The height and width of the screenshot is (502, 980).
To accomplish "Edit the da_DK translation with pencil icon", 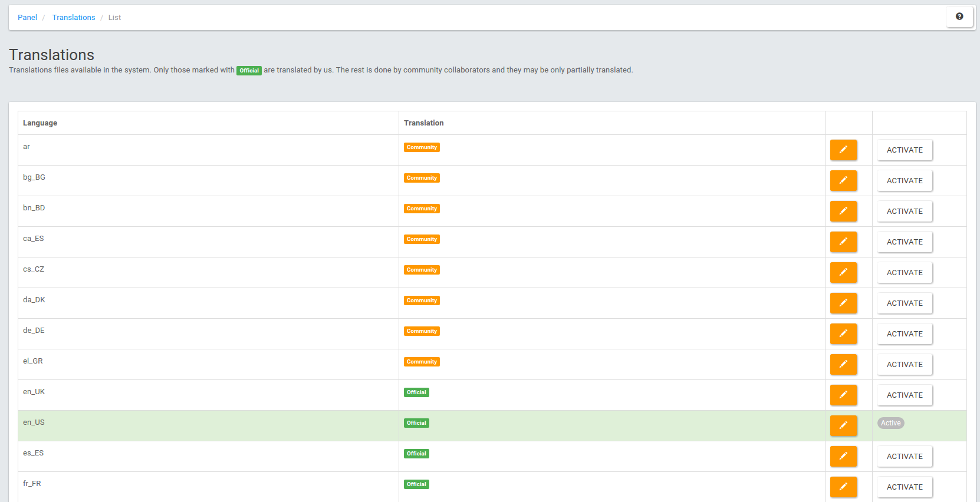I will (x=843, y=303).
